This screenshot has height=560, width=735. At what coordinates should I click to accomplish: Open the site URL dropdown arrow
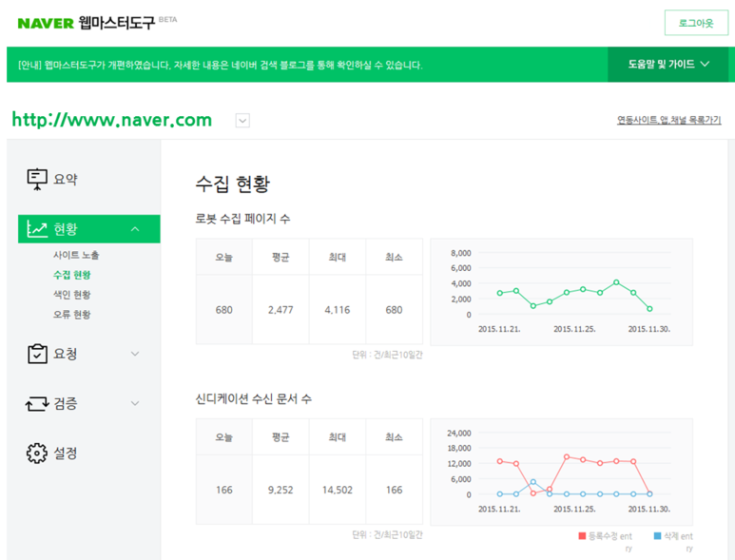click(242, 121)
